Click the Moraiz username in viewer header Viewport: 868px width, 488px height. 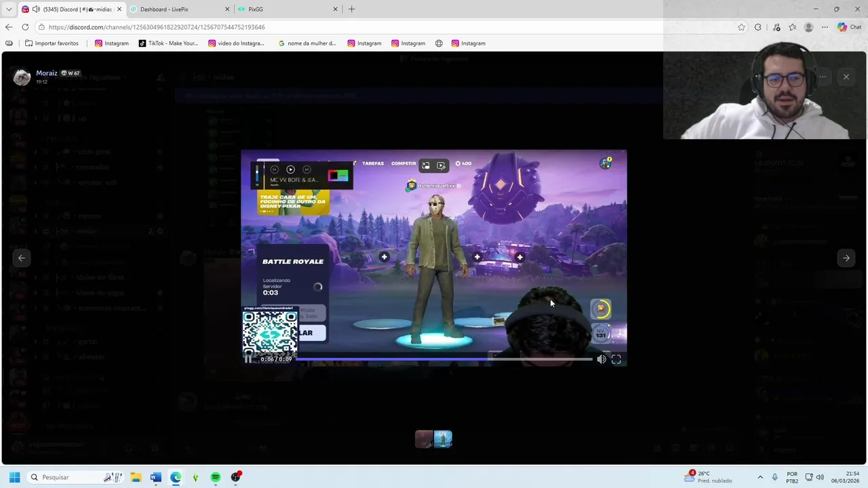click(47, 73)
